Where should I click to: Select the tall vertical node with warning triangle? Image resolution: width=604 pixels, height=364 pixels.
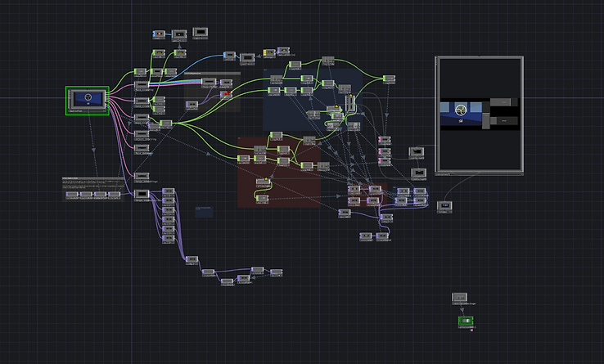coord(350,103)
